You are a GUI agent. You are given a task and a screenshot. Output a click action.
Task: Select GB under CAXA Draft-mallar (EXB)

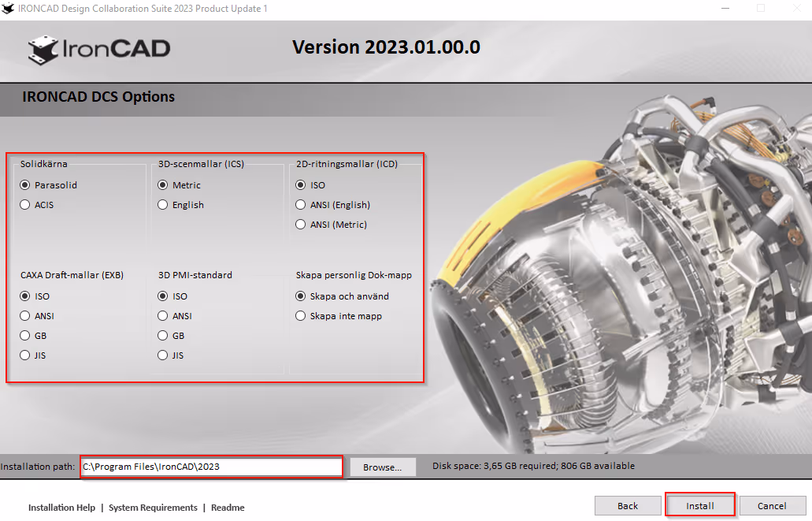click(x=33, y=336)
